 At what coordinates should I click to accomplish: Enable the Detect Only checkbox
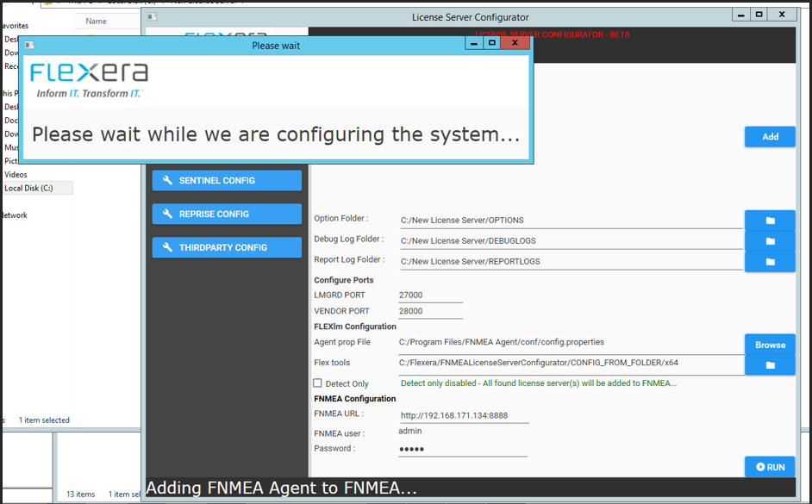pyautogui.click(x=317, y=383)
